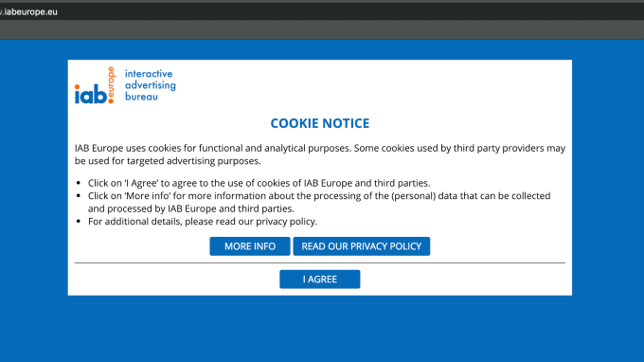
Task: Click the horizontal divider above I AGREE
Action: pos(319,262)
